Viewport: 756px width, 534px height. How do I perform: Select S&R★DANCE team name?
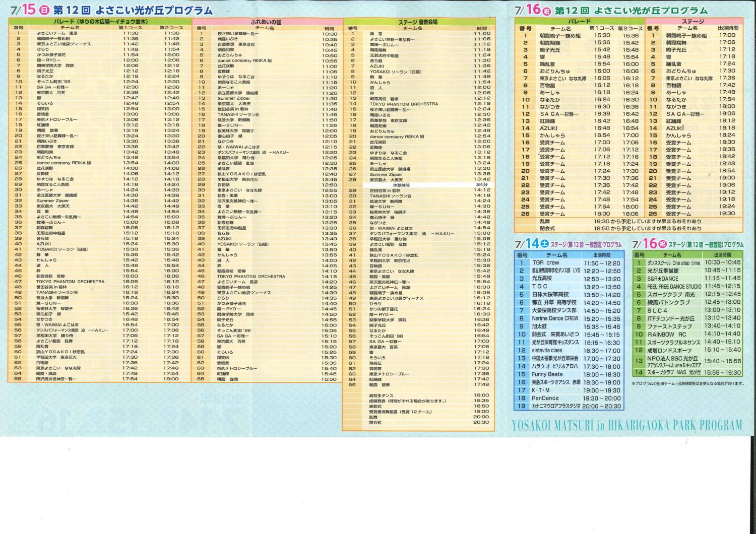(662, 279)
